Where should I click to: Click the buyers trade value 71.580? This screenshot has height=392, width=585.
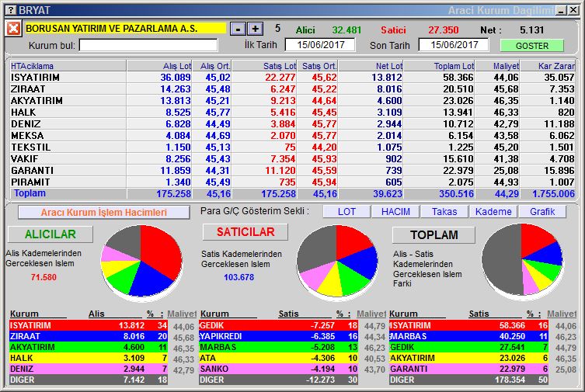[44, 277]
